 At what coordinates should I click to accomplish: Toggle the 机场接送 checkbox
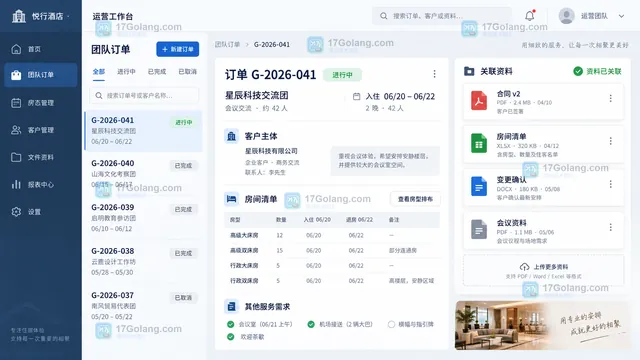[x=311, y=324]
